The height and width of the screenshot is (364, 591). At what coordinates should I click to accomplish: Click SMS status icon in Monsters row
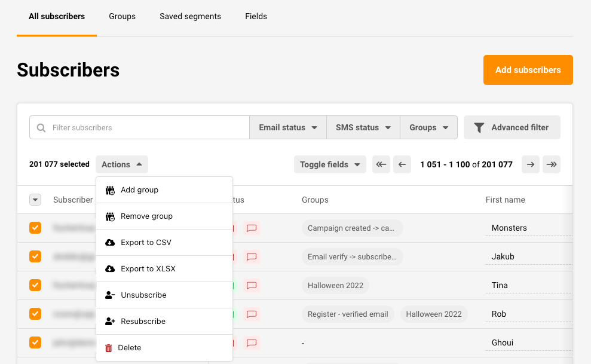pyautogui.click(x=252, y=228)
